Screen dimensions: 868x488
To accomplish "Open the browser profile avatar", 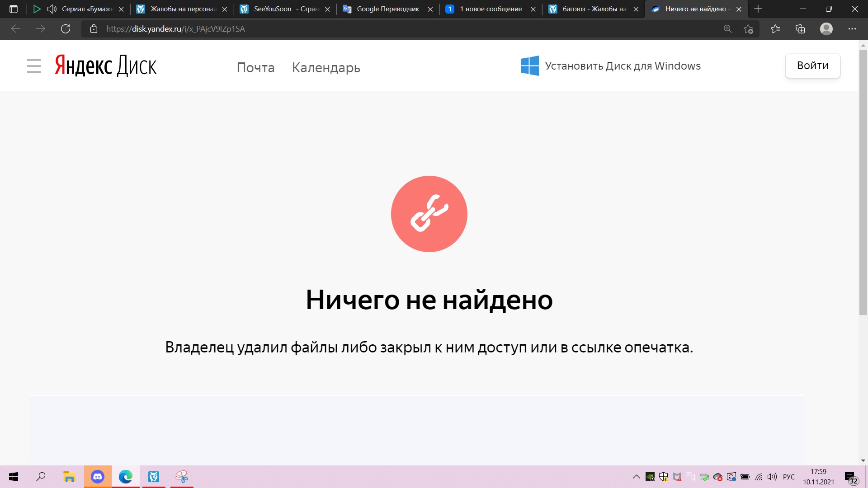I will point(826,29).
